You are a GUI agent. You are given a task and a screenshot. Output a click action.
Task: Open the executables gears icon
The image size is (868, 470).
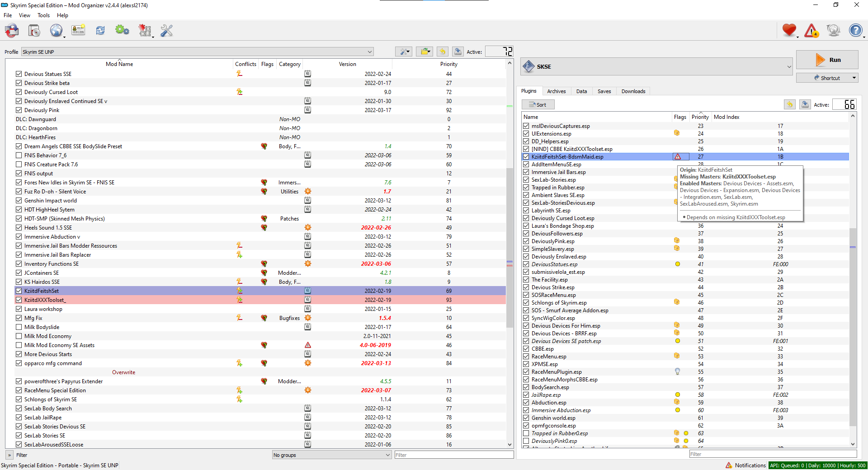click(x=122, y=31)
